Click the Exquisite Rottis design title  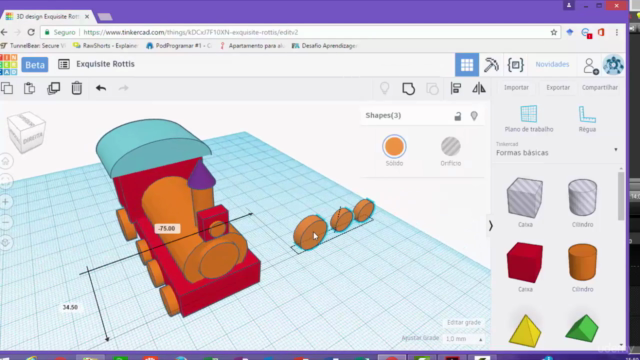click(x=105, y=64)
